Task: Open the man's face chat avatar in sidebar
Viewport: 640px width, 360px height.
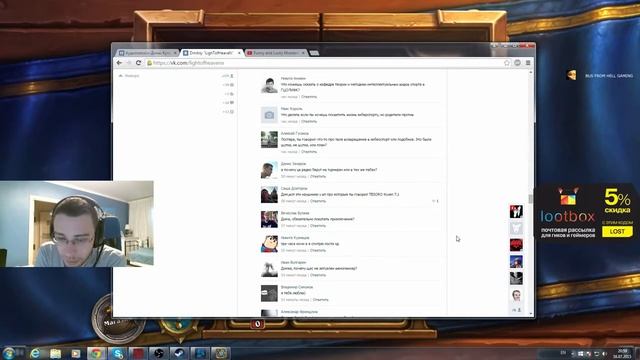Action: [516, 295]
